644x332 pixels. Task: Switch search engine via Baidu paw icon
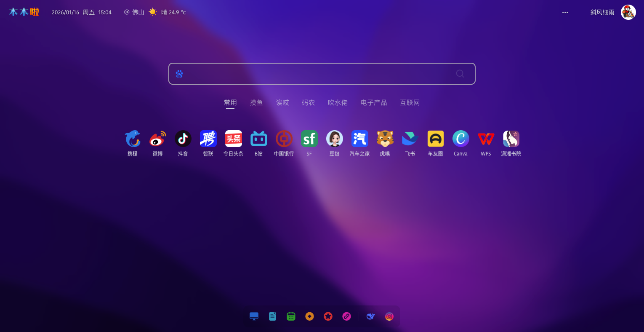179,74
